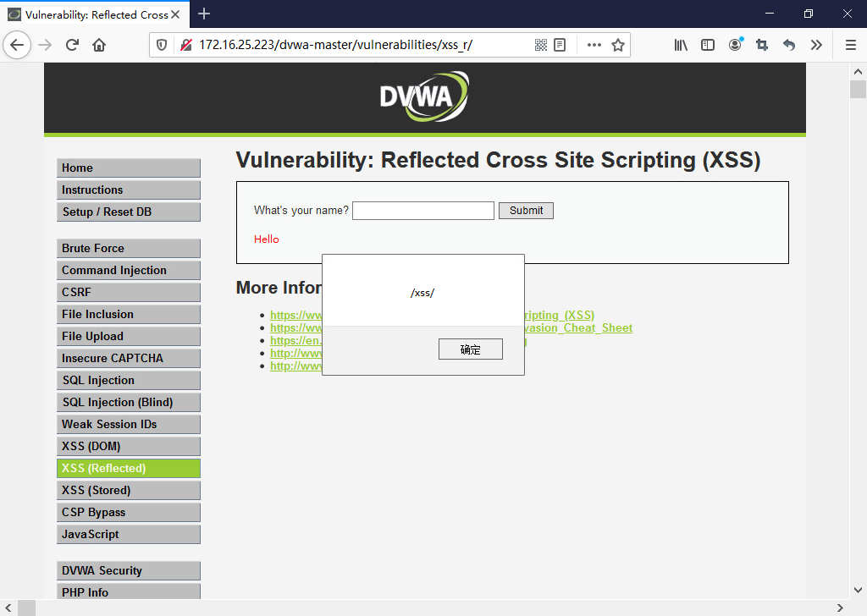Click the horizontal scrollbar thumb

point(26,608)
